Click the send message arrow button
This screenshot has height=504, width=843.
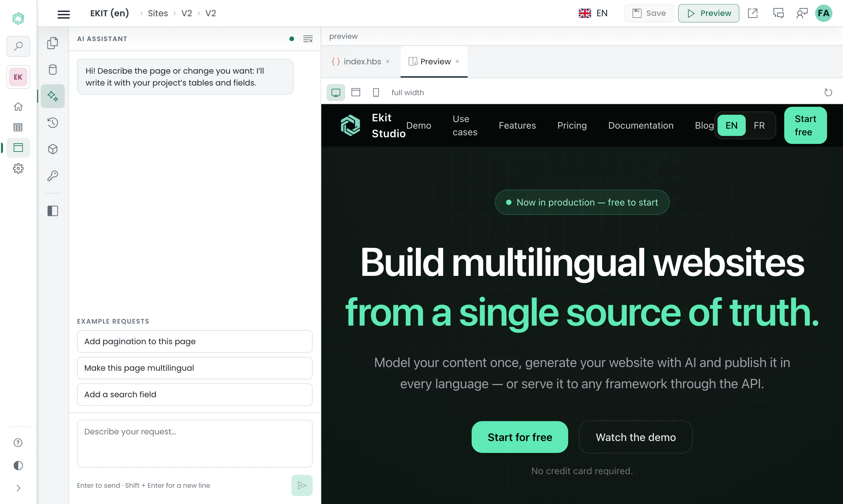[302, 485]
